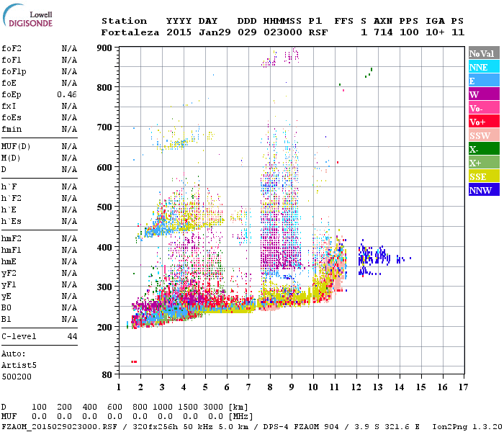Viewport: 504px width, 432px height.
Task: Click the 500200 version number
Action: (x=17, y=377)
